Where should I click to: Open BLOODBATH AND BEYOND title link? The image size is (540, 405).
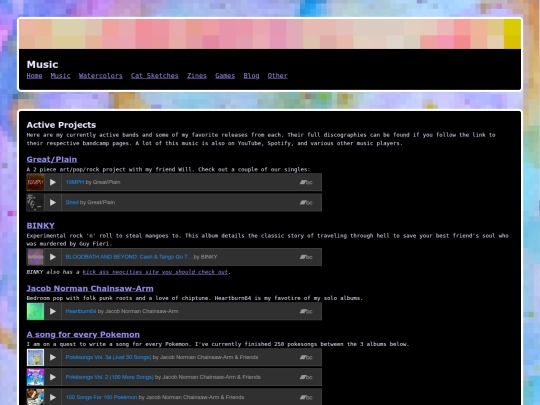[x=129, y=257]
